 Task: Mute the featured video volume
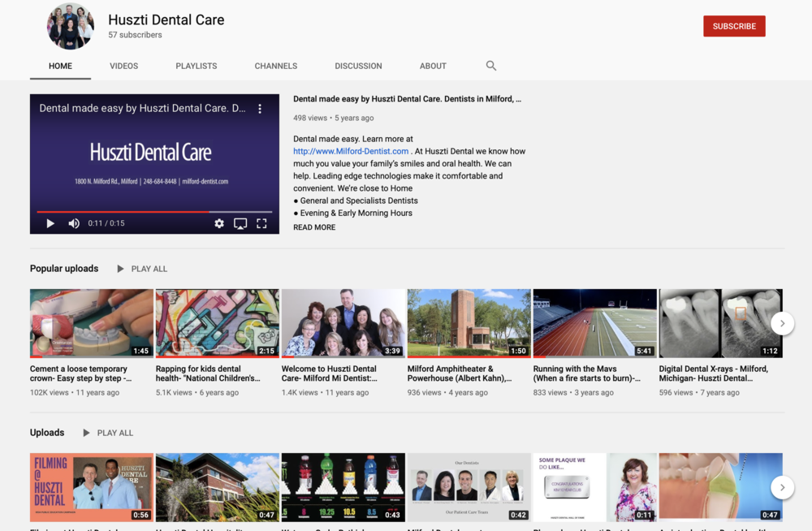pyautogui.click(x=74, y=223)
